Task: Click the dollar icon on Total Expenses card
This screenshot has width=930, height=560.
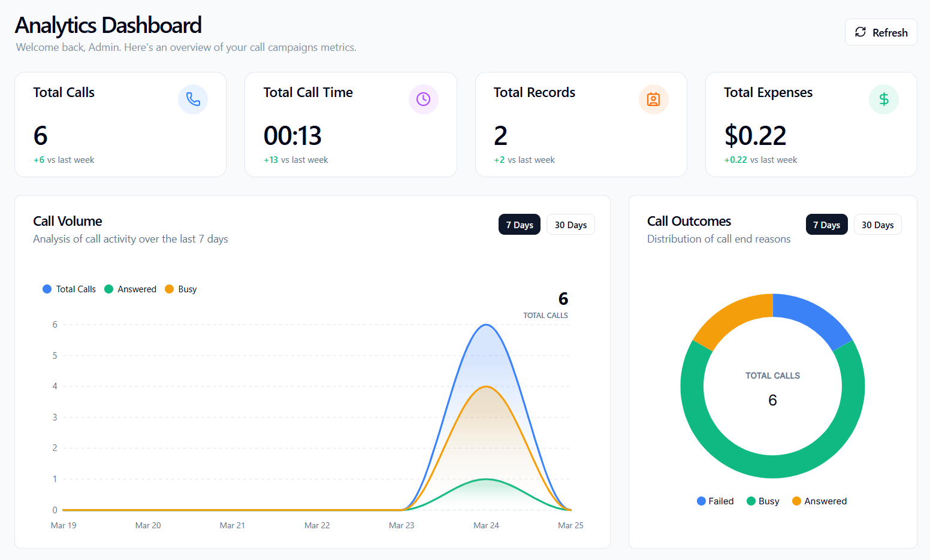Action: coord(884,99)
